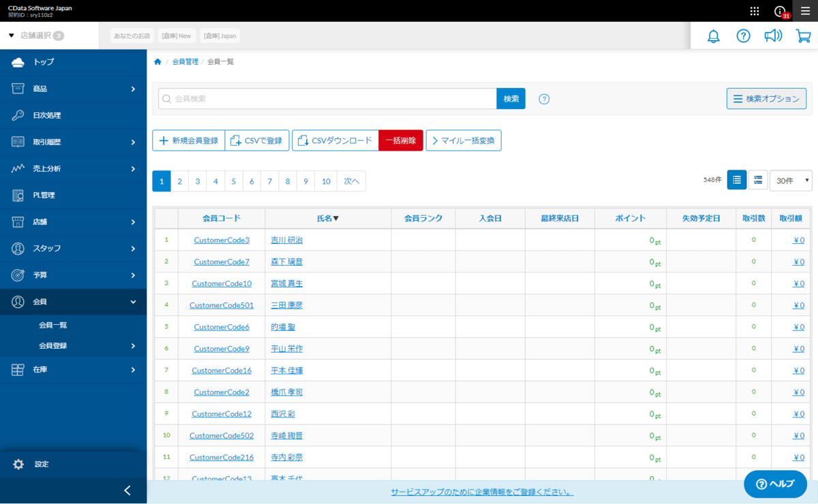
Task: Click CSVで登録 button
Action: (257, 141)
